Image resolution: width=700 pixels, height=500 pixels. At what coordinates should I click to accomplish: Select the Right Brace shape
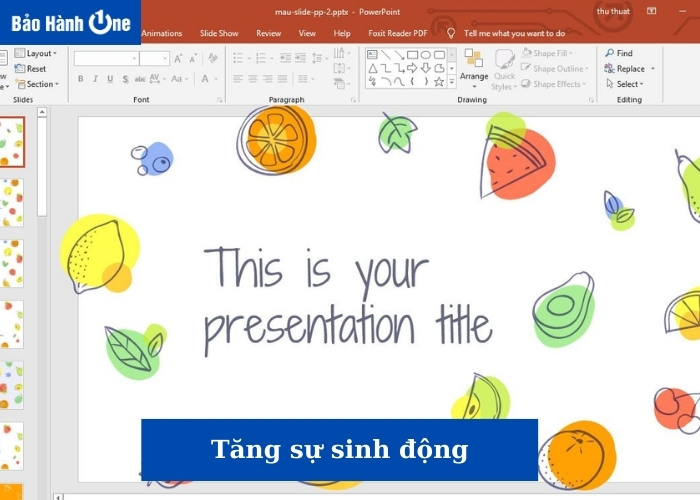pyautogui.click(x=426, y=81)
